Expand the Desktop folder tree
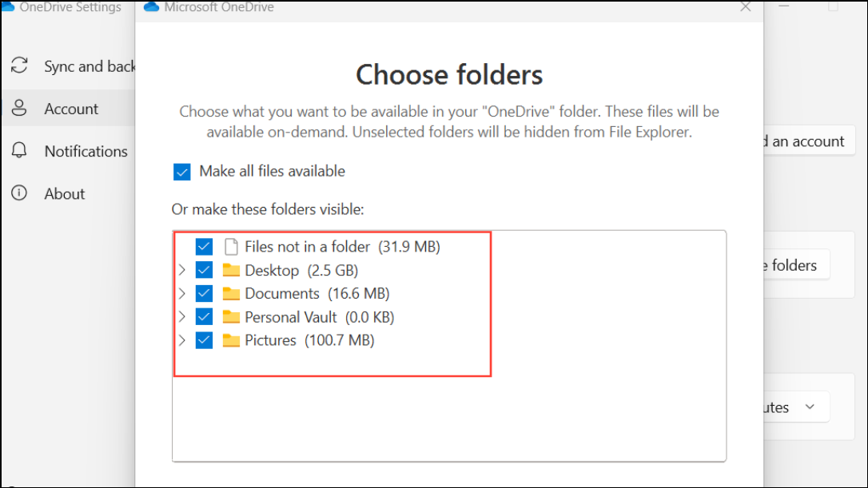Screen dimensions: 868x488 (x=182, y=270)
